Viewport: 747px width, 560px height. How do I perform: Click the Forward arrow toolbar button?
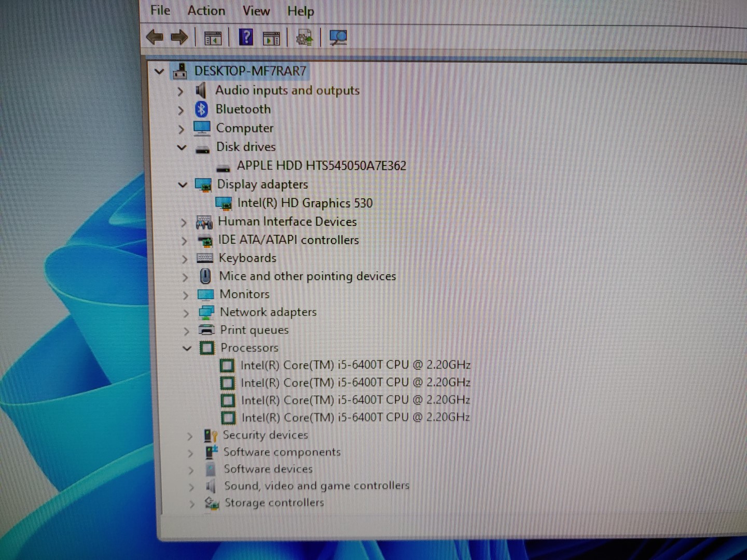pos(179,37)
